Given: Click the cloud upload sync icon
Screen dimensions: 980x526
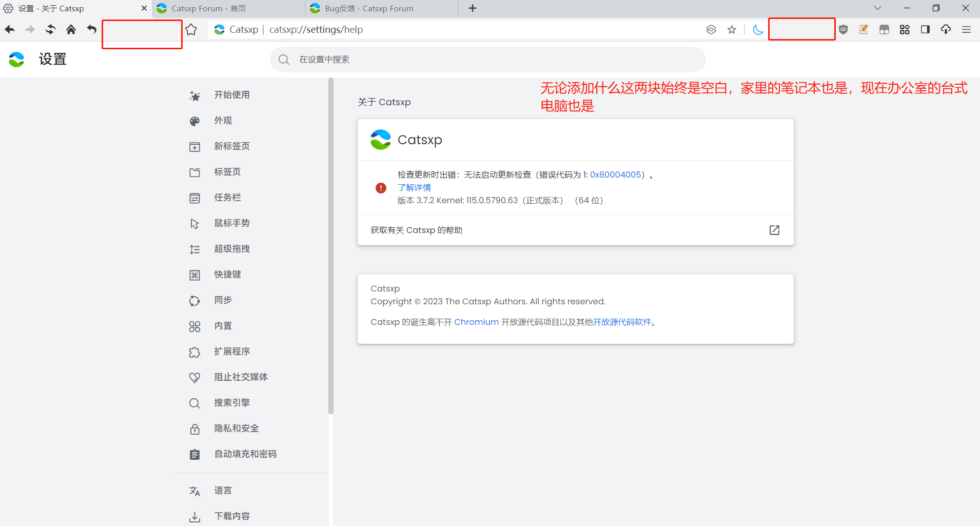Looking at the screenshot, I should pyautogui.click(x=946, y=30).
